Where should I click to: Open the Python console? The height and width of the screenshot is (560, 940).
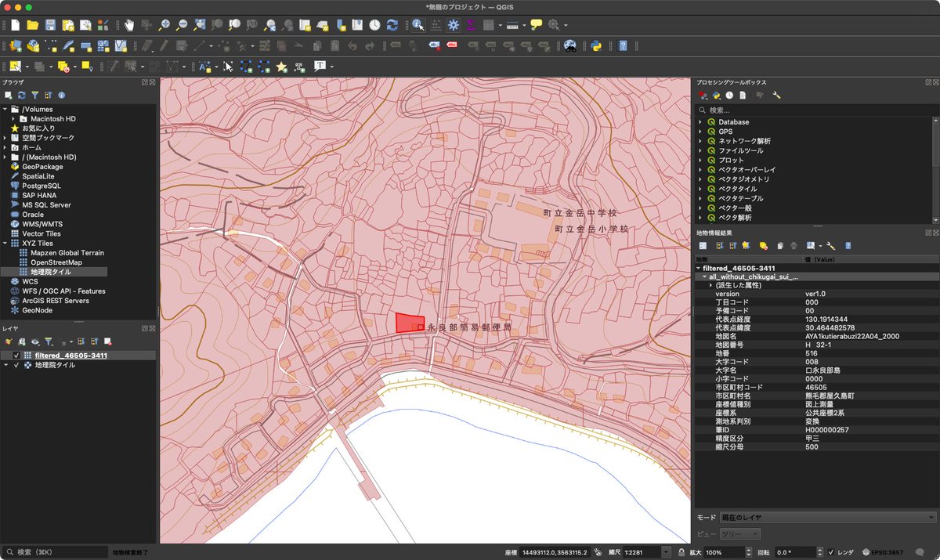point(595,45)
